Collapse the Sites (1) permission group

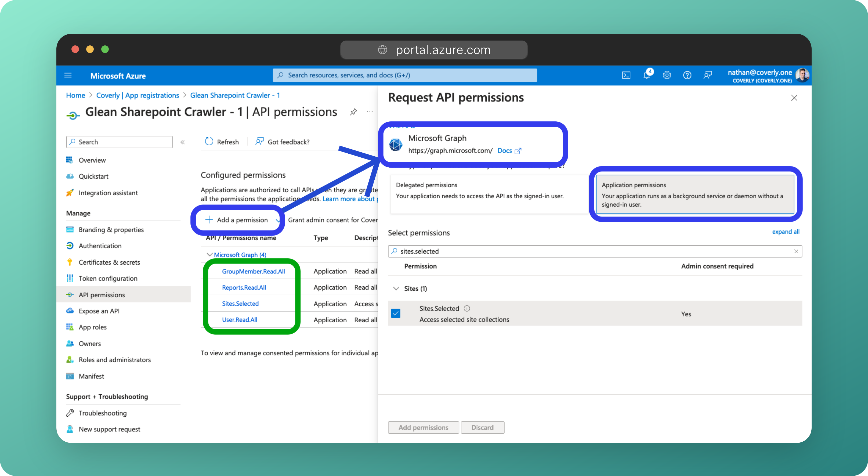tap(396, 289)
